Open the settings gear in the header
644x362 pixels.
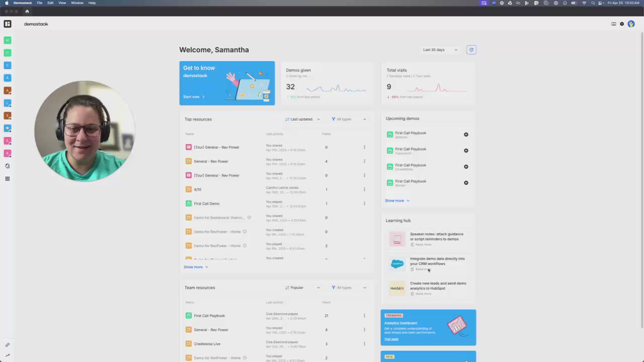pos(622,24)
